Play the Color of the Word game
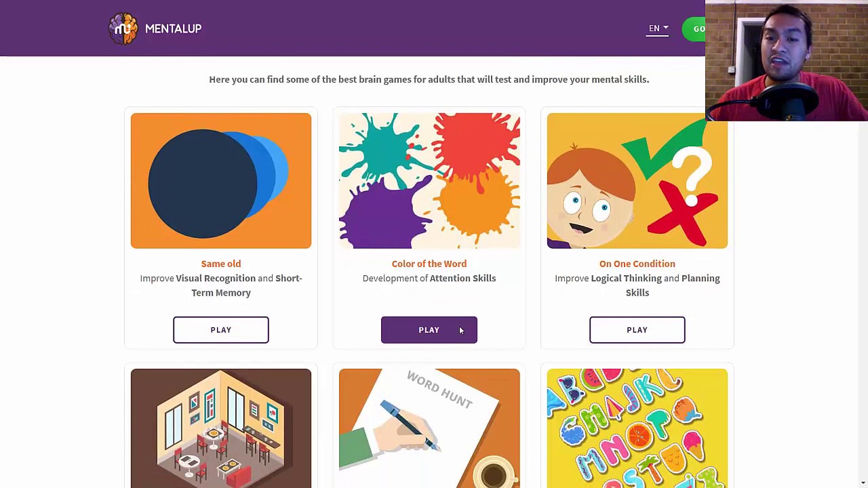 point(429,330)
